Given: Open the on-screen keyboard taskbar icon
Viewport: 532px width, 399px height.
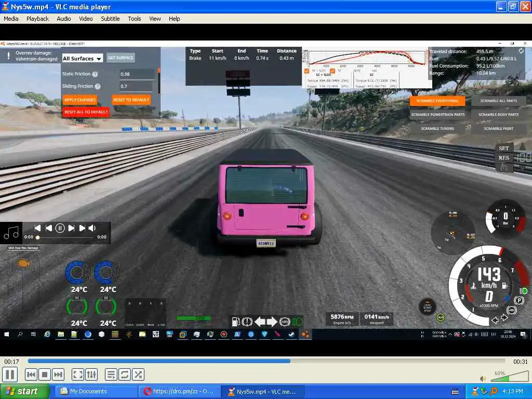Looking at the screenshot, I should [455, 392].
